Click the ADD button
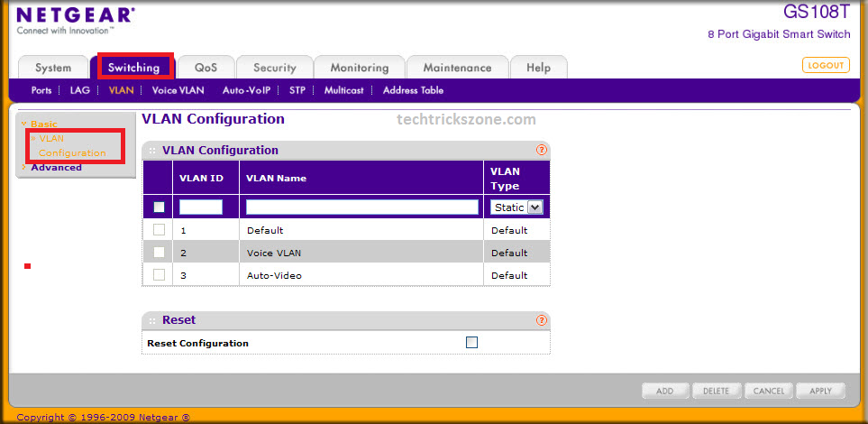The width and height of the screenshot is (868, 424). click(x=664, y=391)
